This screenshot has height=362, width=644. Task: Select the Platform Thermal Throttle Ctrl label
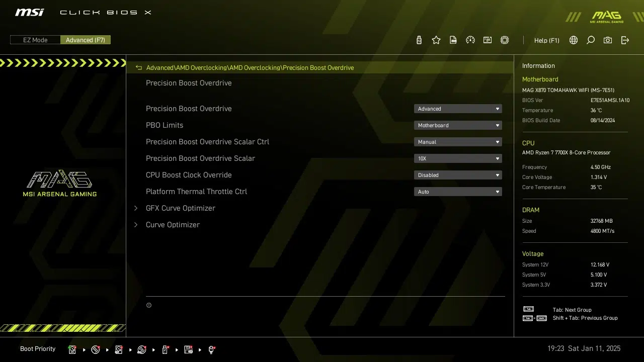[x=196, y=192]
